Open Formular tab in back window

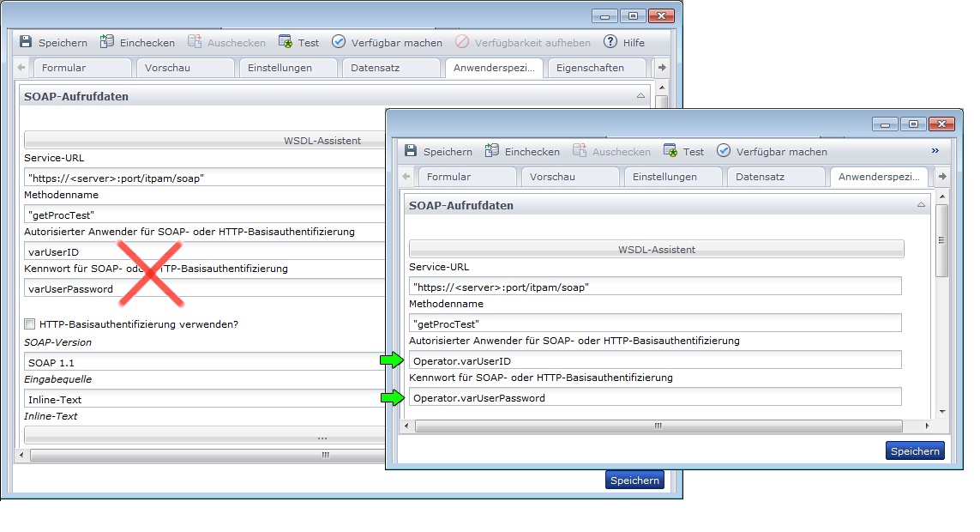pos(82,68)
